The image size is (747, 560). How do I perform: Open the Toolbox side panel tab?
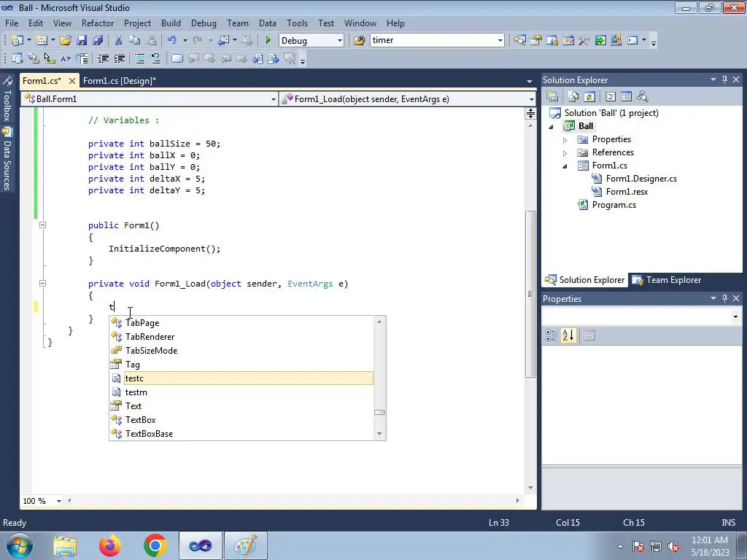pos(7,98)
